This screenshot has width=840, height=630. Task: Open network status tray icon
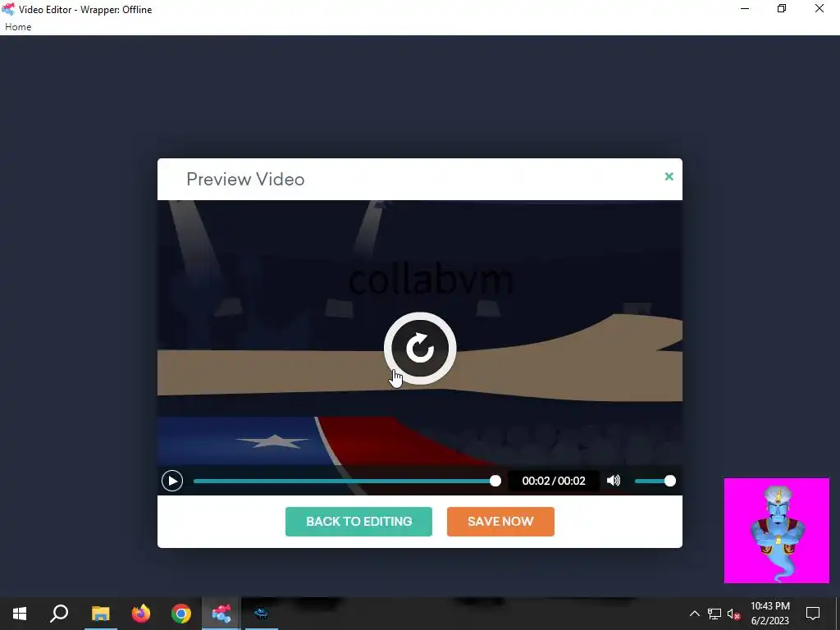pos(714,614)
